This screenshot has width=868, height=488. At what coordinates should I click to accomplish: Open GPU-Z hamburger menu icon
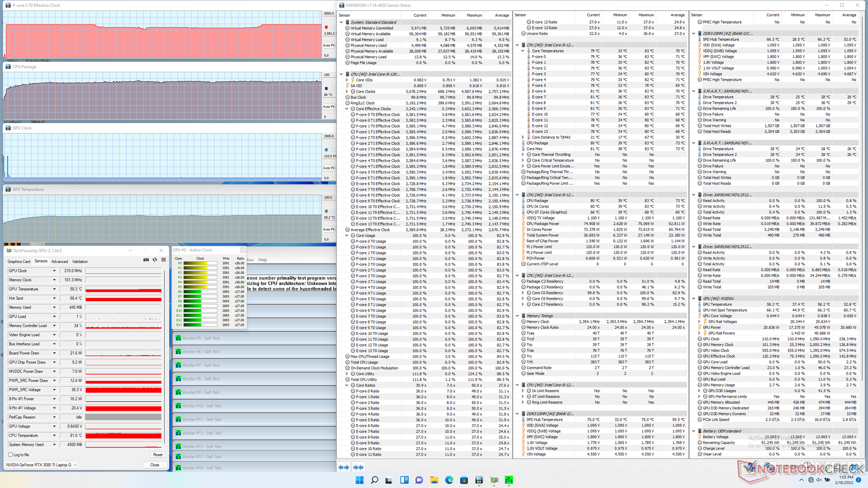point(163,260)
